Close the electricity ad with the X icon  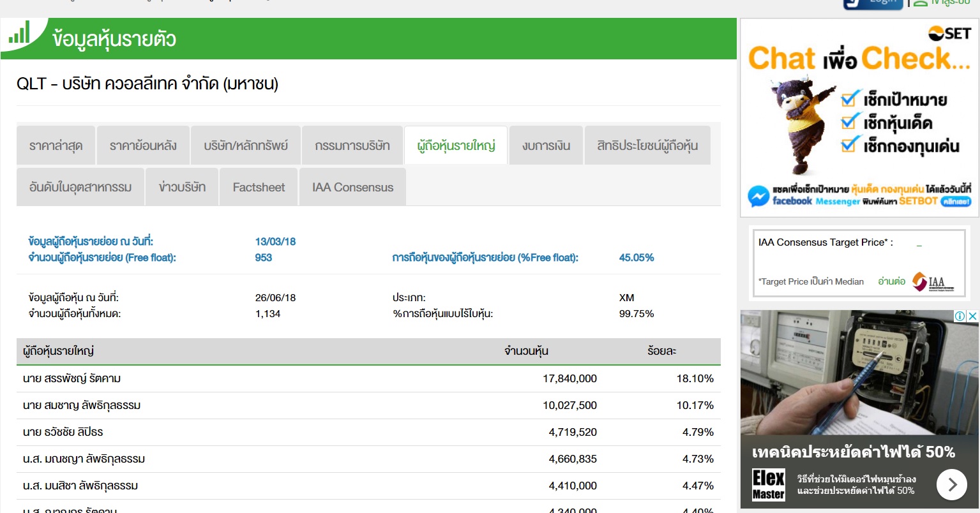[972, 316]
